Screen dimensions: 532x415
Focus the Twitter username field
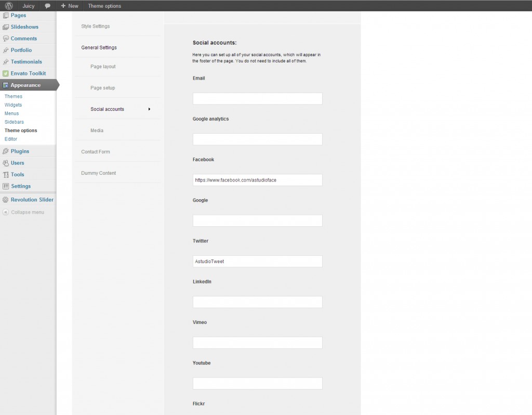coord(257,261)
